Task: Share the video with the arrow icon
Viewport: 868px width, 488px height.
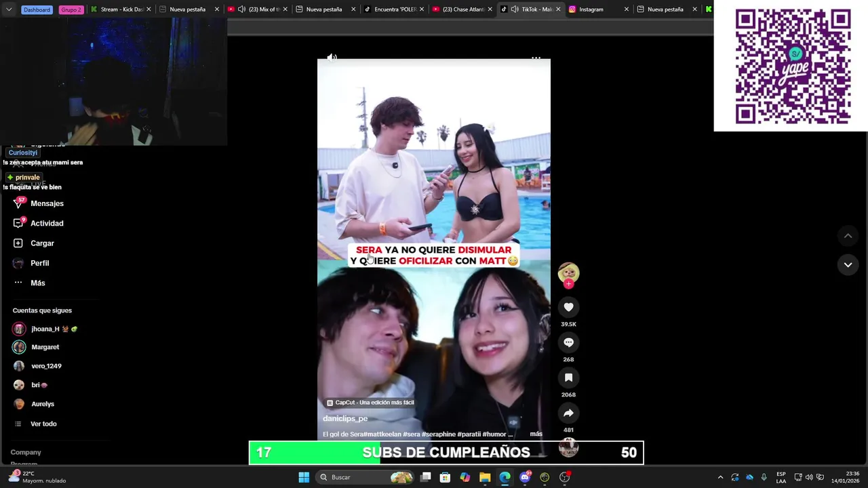Action: [x=568, y=413]
